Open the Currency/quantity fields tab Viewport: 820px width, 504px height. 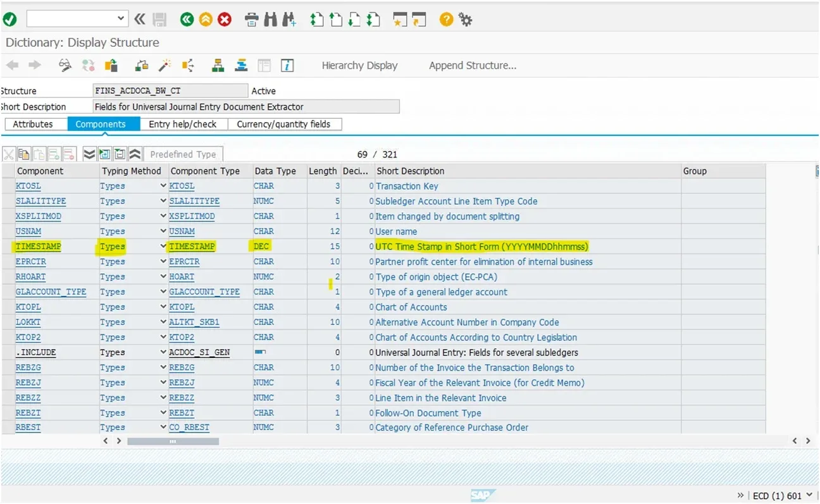(283, 124)
